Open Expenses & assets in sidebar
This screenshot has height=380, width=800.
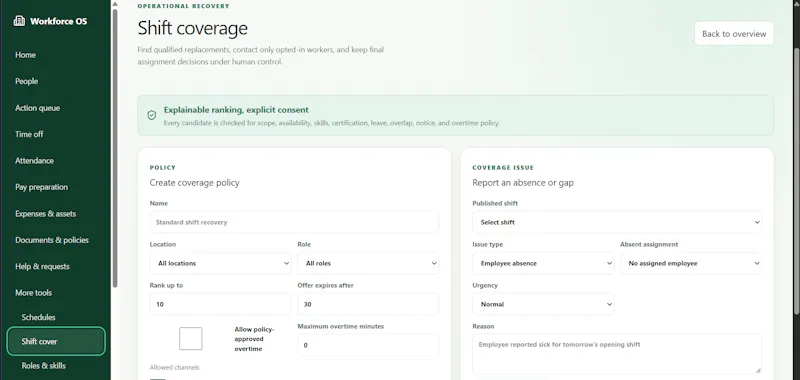[x=45, y=214]
